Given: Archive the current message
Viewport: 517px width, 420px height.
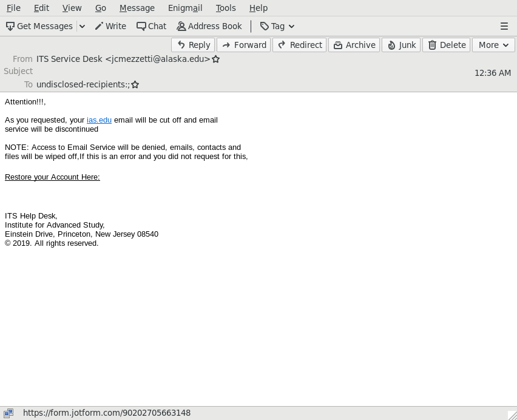Looking at the screenshot, I should (x=354, y=45).
